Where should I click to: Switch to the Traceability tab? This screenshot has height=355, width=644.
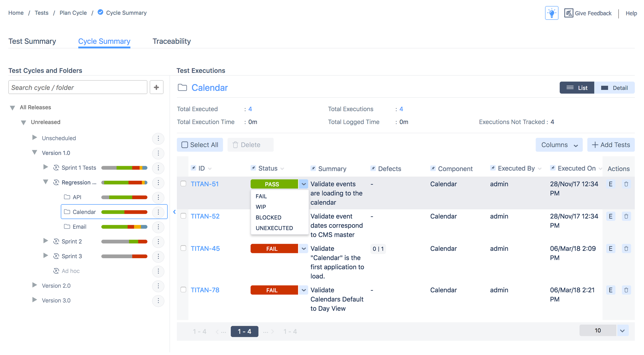172,41
